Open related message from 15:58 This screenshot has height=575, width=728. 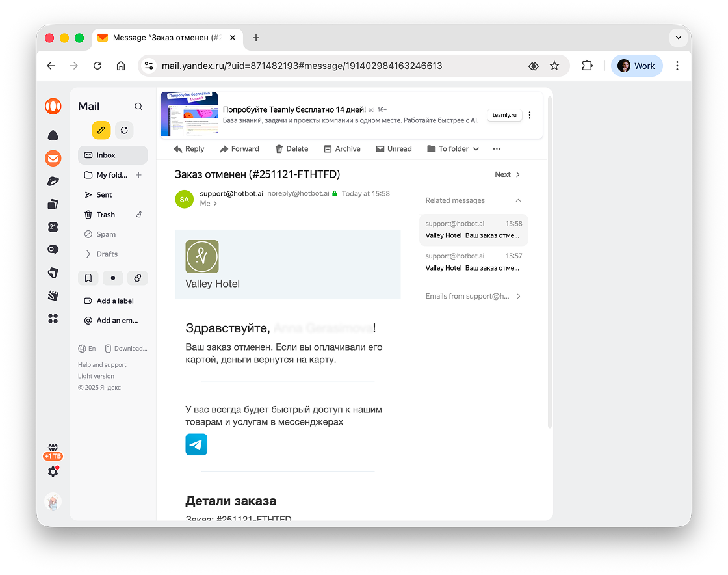pyautogui.click(x=474, y=230)
